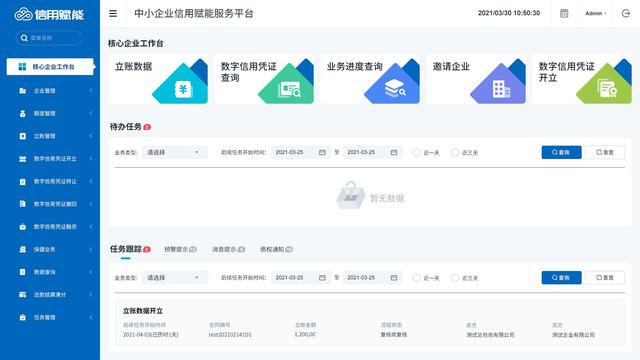This screenshot has width=640, height=360.
Task: Switch to the 任务跟踪 tab
Action: click(126, 249)
